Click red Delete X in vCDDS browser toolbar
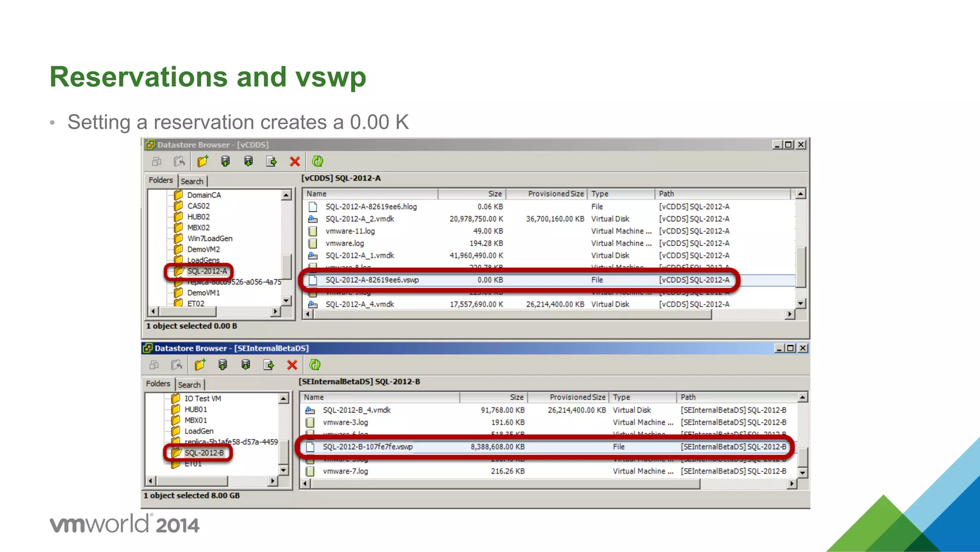This screenshot has height=552, width=980. coord(295,161)
